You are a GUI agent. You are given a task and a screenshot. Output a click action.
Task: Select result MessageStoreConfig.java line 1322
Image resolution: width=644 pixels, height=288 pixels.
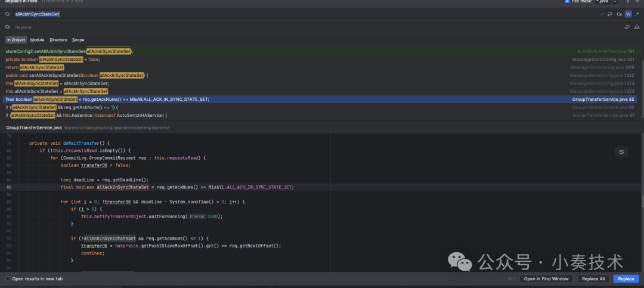(x=320, y=76)
